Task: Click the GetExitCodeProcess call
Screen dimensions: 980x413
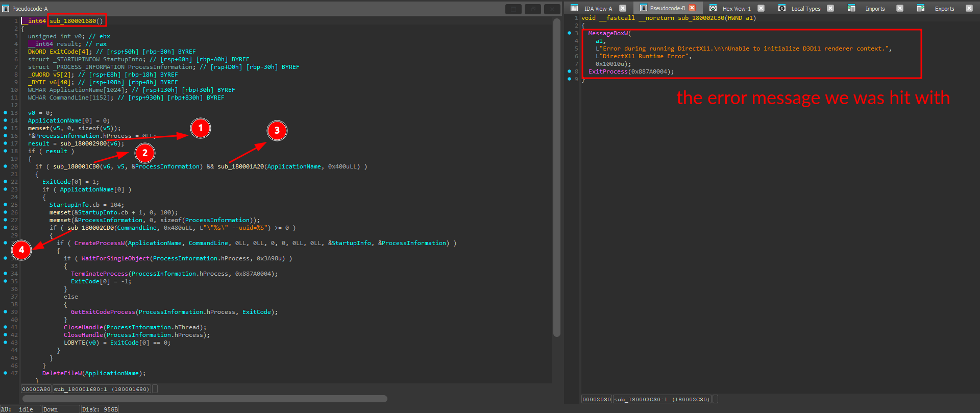Action: point(103,312)
